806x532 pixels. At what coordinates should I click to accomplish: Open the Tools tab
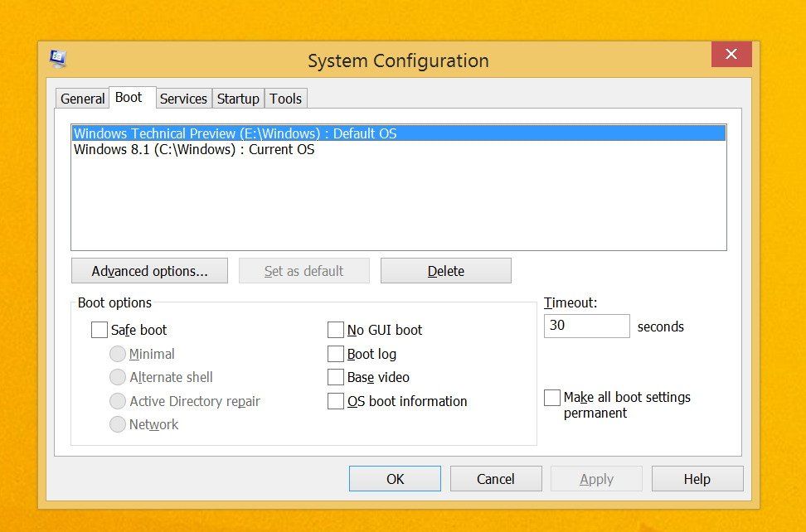pyautogui.click(x=286, y=98)
